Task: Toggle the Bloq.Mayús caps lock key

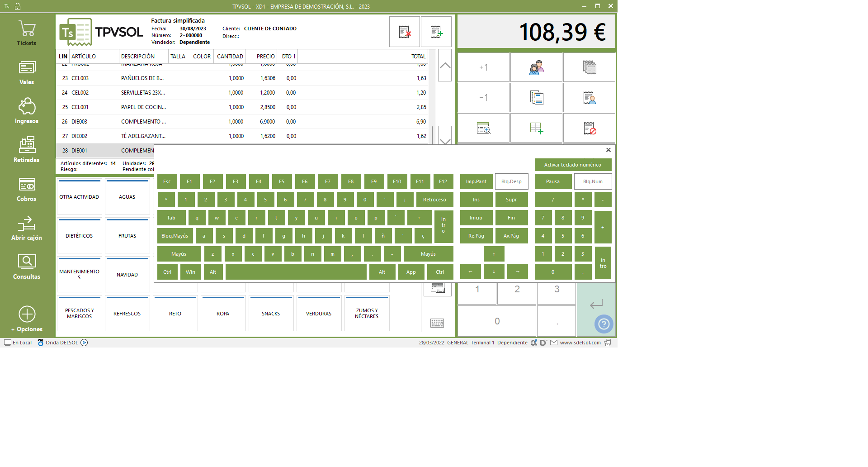Action: point(175,236)
